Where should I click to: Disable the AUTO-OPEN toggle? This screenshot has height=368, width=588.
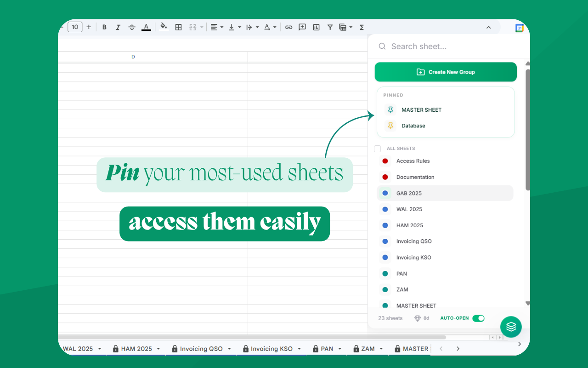478,318
